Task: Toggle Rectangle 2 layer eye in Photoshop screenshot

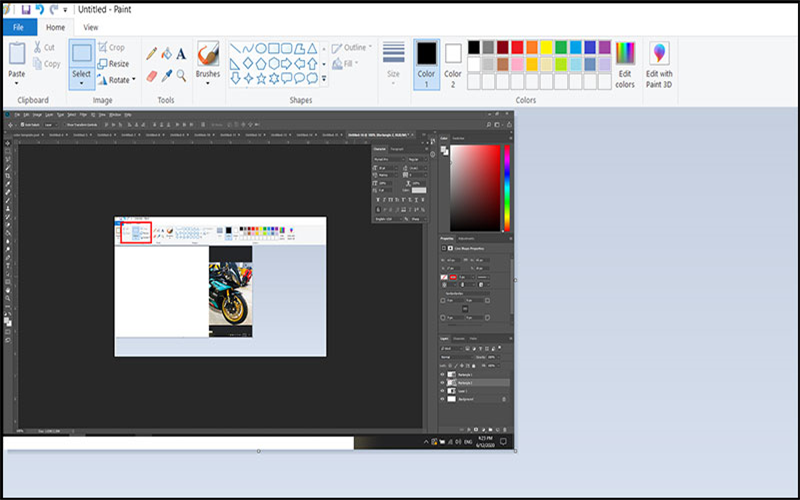Action: [x=442, y=383]
